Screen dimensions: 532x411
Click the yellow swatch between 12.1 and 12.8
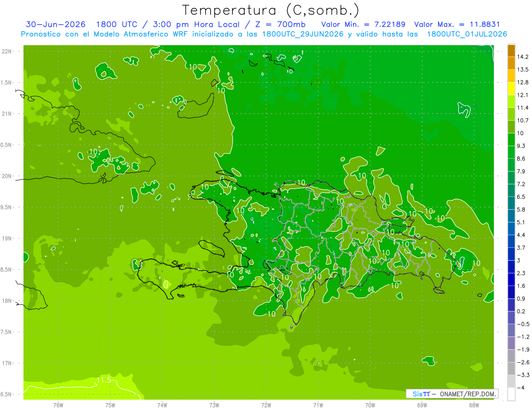(x=511, y=89)
